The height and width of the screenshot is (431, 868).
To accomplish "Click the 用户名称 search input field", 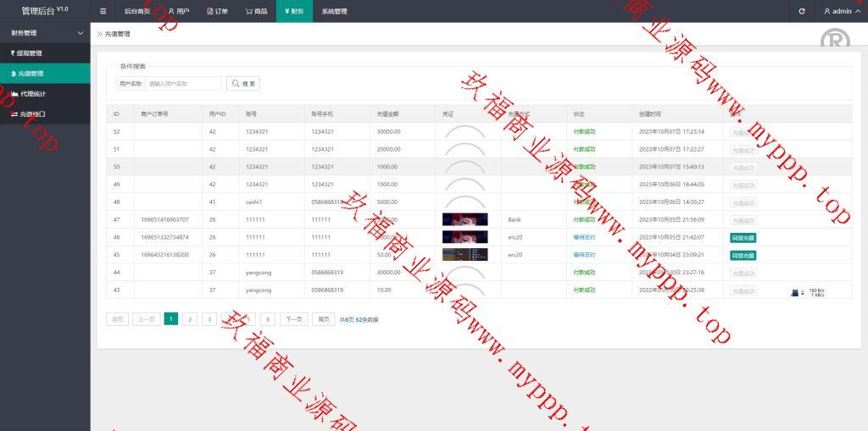I will pos(182,84).
